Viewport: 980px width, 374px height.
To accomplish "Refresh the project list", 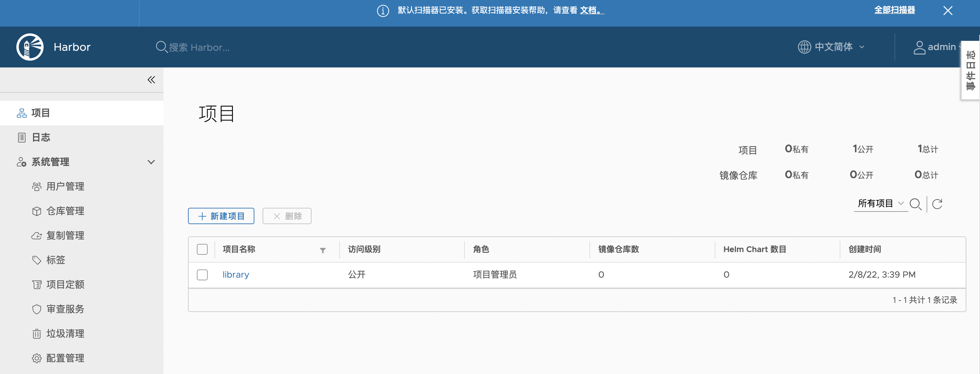I will tap(937, 204).
